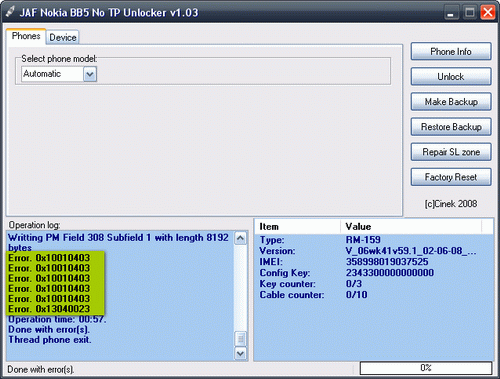Click operation log scroll up arrow

[240, 238]
